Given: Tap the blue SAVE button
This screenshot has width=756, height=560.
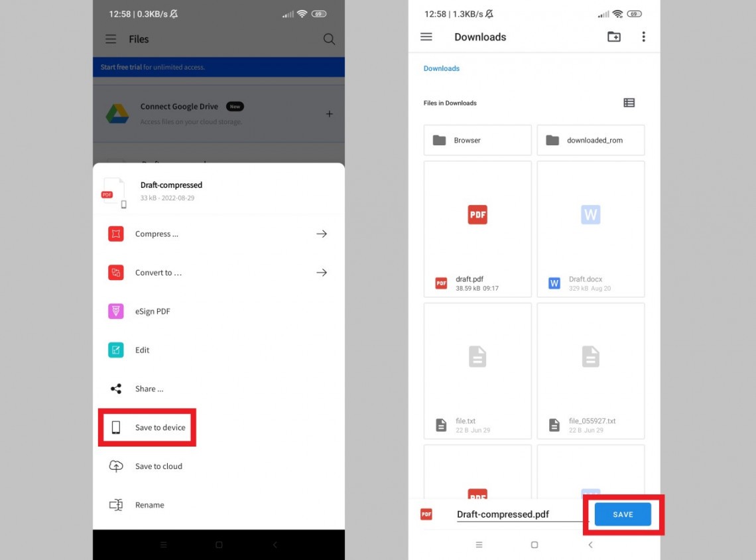Looking at the screenshot, I should 623,514.
